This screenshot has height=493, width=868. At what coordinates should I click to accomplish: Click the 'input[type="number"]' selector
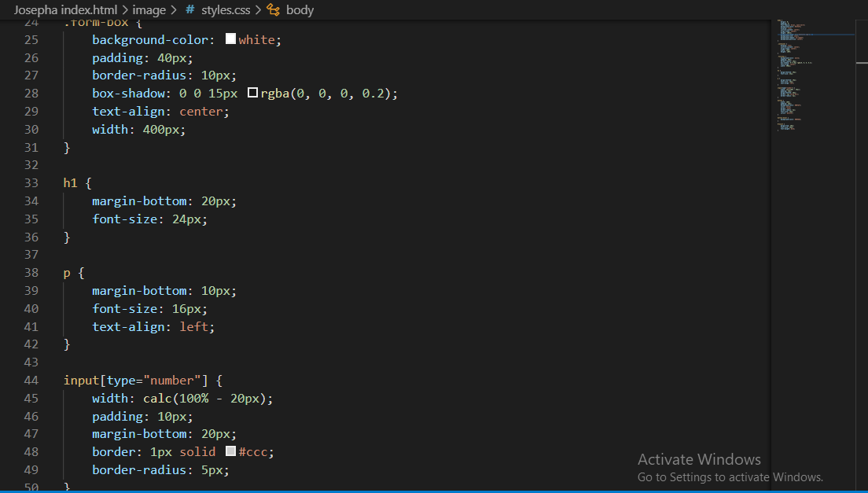[x=135, y=381]
